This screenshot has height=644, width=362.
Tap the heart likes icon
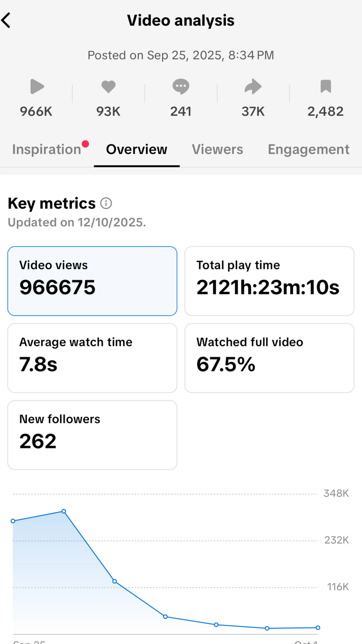pos(109,86)
